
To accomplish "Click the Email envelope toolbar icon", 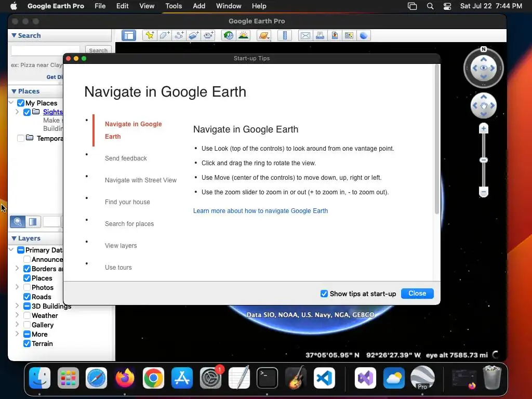I will click(305, 35).
